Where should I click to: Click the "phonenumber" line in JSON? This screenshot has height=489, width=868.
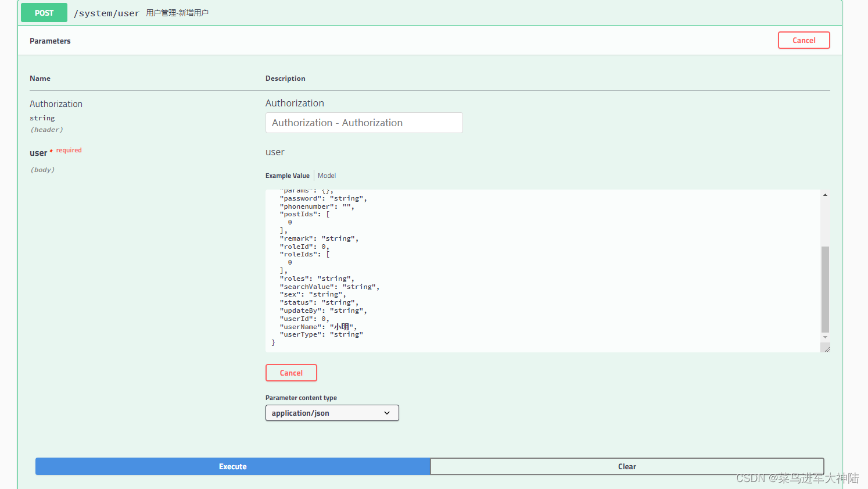click(317, 206)
